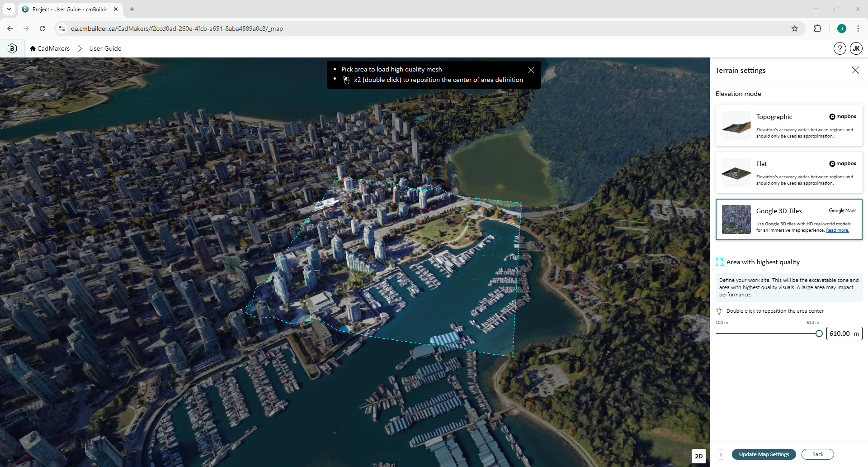The image size is (868, 467).
Task: View site information icon in address bar
Action: [x=62, y=29]
